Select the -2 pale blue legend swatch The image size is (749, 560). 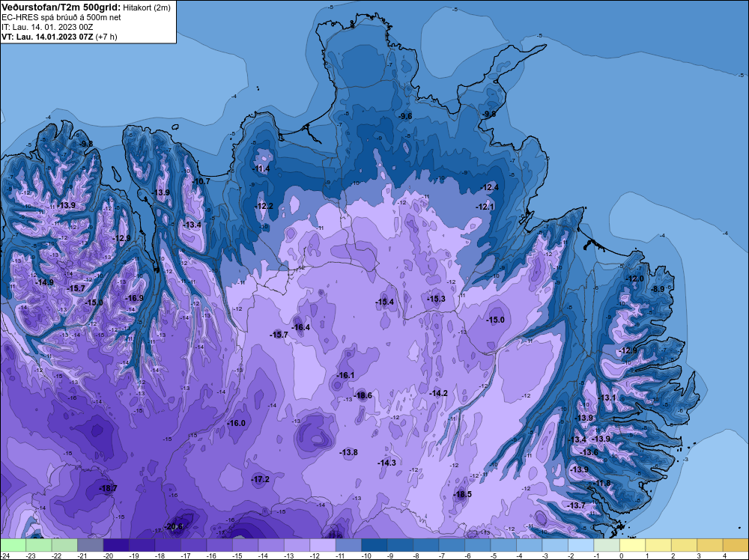coord(580,545)
